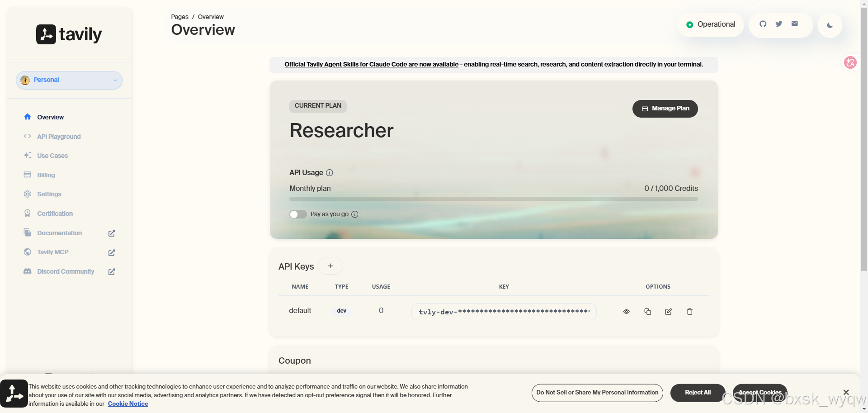Click the Pages breadcrumb link

tap(179, 17)
